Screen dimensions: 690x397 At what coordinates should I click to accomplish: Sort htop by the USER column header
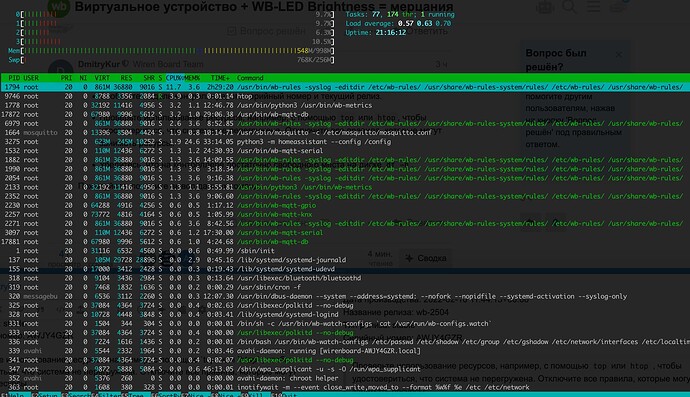31,78
